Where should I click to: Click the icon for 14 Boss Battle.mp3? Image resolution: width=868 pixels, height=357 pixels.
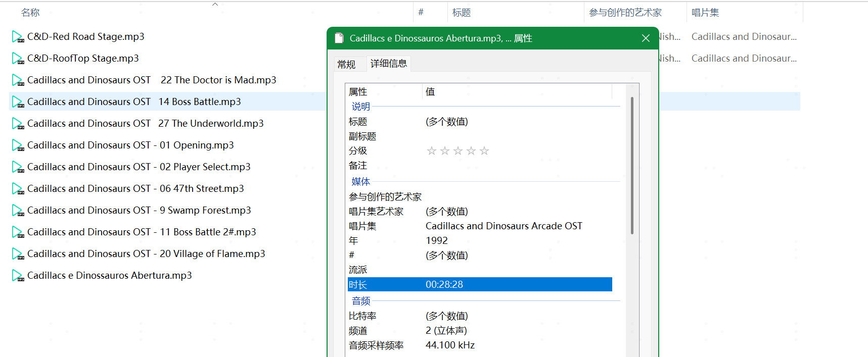pos(18,102)
